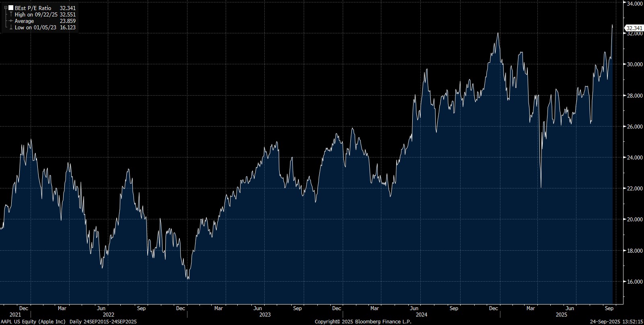Click the 24.000 y-axis label
This screenshot has width=644, height=325.
pos(634,157)
